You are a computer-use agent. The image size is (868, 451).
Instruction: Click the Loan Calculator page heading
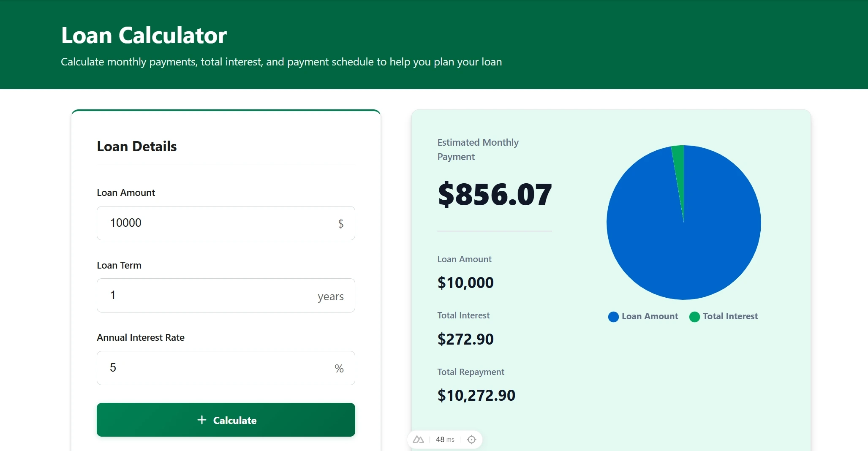144,35
